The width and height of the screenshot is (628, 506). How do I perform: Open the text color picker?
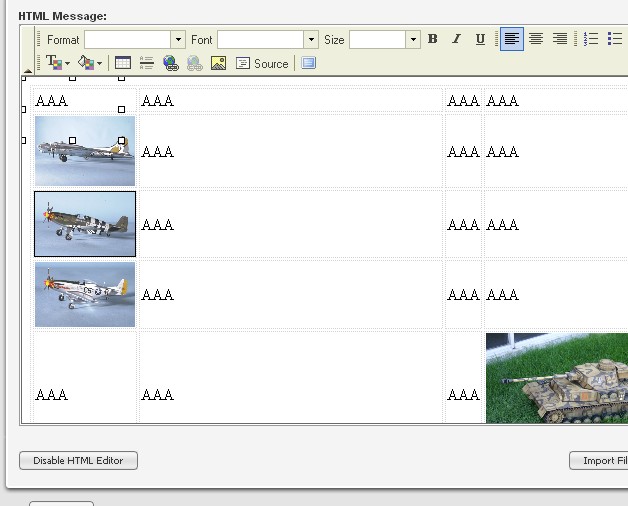point(54,63)
